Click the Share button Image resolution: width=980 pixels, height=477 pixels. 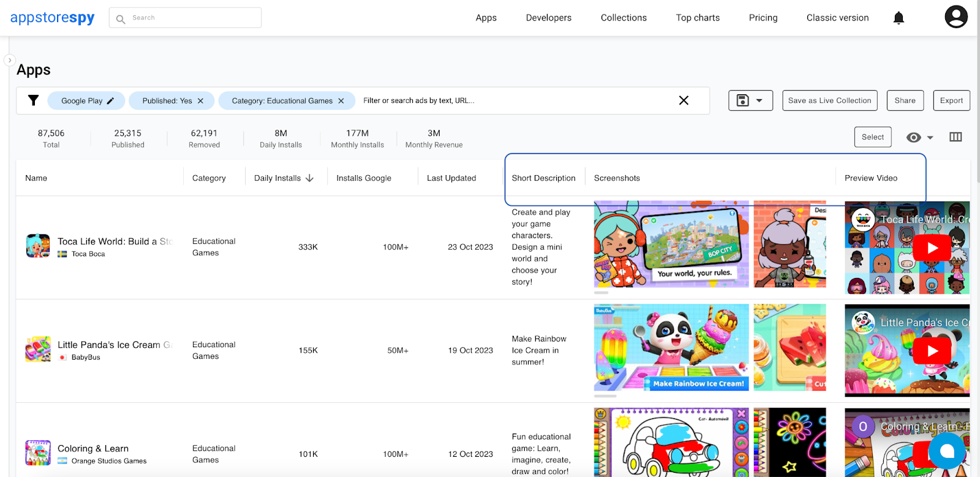tap(905, 100)
